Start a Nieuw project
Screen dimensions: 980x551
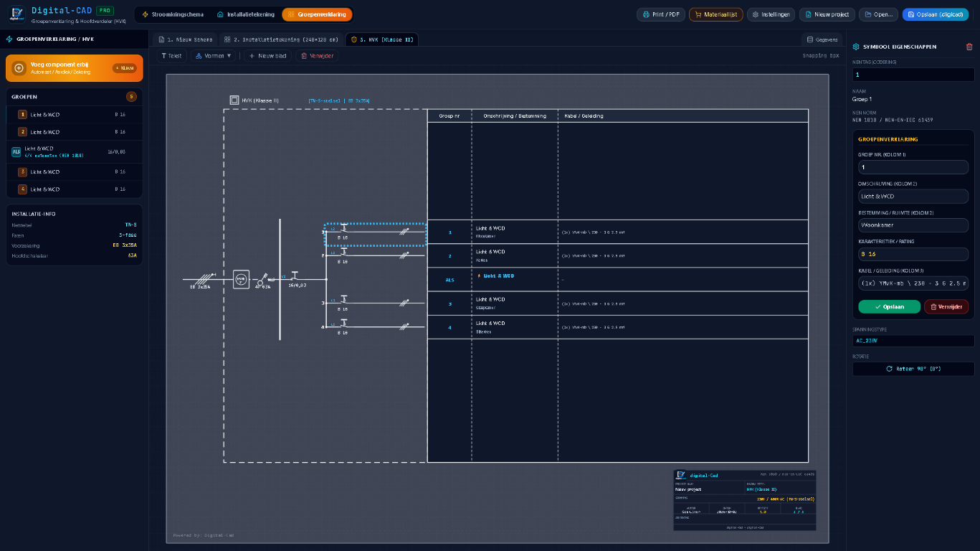tap(827, 14)
